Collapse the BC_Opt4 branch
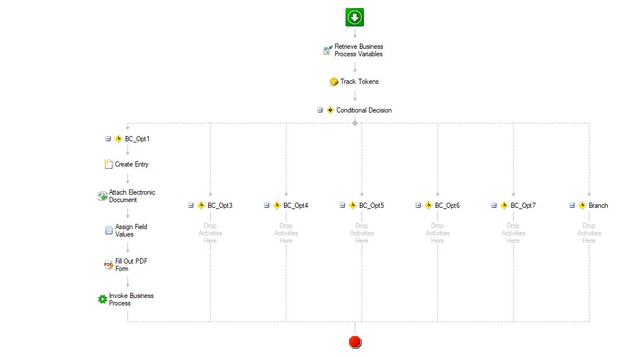This screenshot has height=356, width=644. click(266, 206)
